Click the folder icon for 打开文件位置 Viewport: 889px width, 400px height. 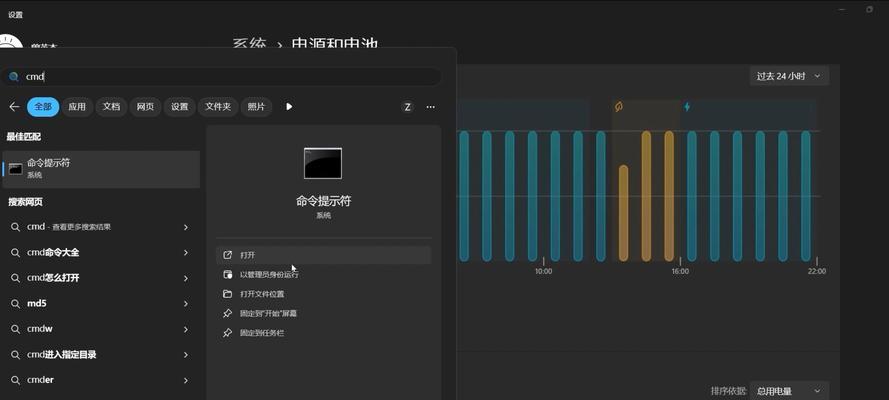pos(227,294)
